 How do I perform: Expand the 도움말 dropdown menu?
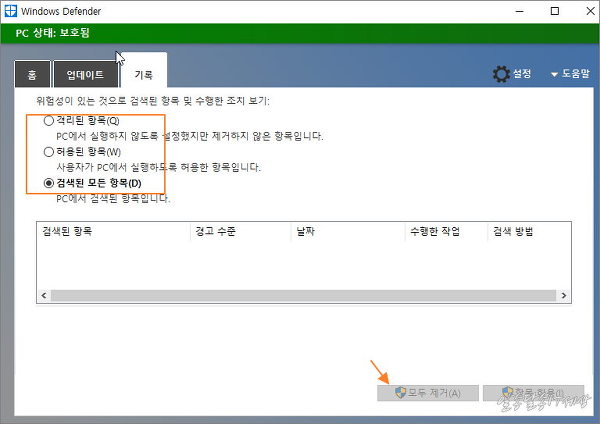click(x=570, y=75)
